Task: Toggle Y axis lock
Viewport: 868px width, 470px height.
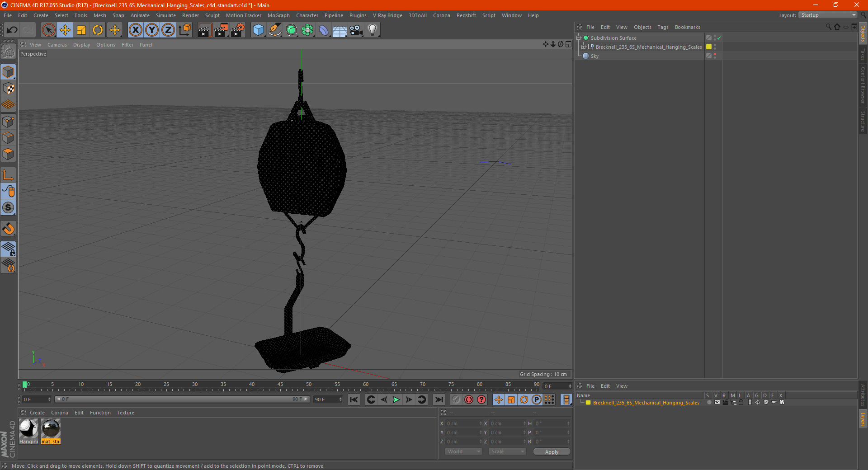Action: click(x=152, y=30)
